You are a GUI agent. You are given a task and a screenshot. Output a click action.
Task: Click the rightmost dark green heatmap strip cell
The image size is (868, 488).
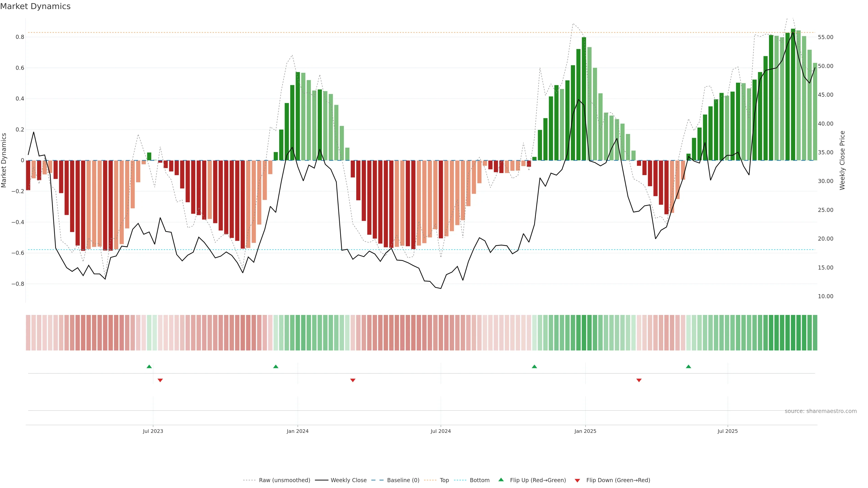coord(815,333)
